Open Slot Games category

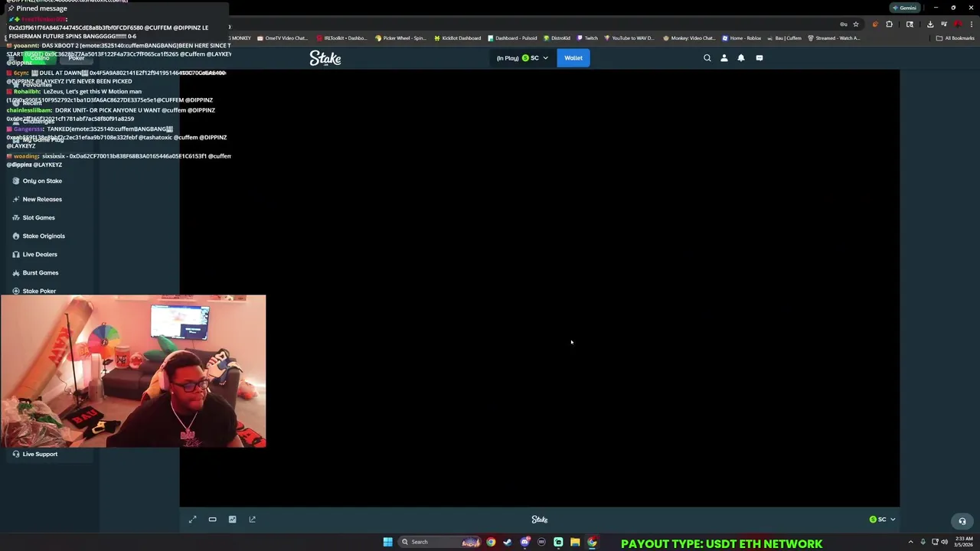[x=38, y=218]
